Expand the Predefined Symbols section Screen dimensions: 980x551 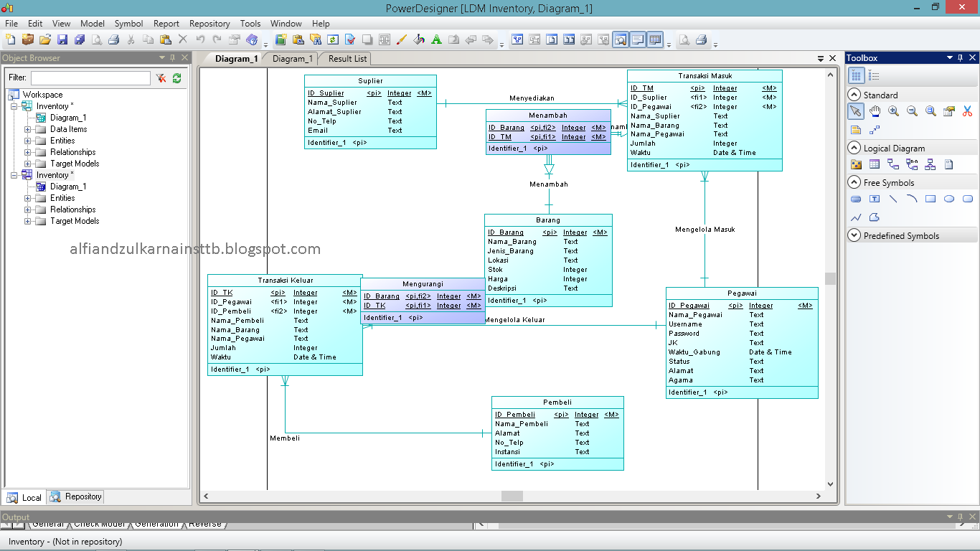(x=854, y=235)
